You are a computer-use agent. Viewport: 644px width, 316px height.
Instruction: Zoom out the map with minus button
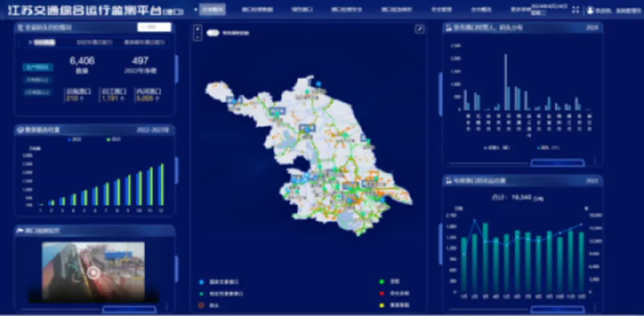(x=197, y=36)
